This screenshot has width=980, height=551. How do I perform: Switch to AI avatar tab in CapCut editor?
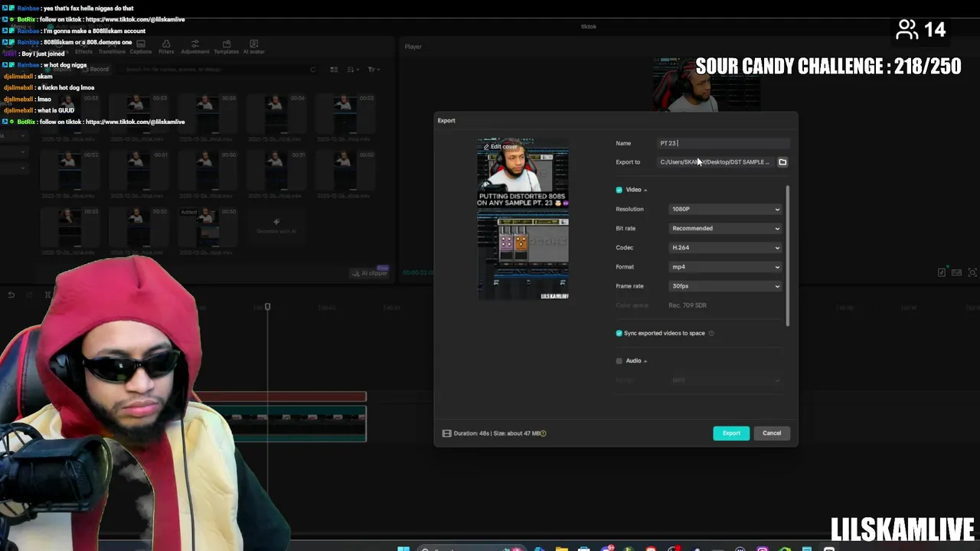(253, 47)
